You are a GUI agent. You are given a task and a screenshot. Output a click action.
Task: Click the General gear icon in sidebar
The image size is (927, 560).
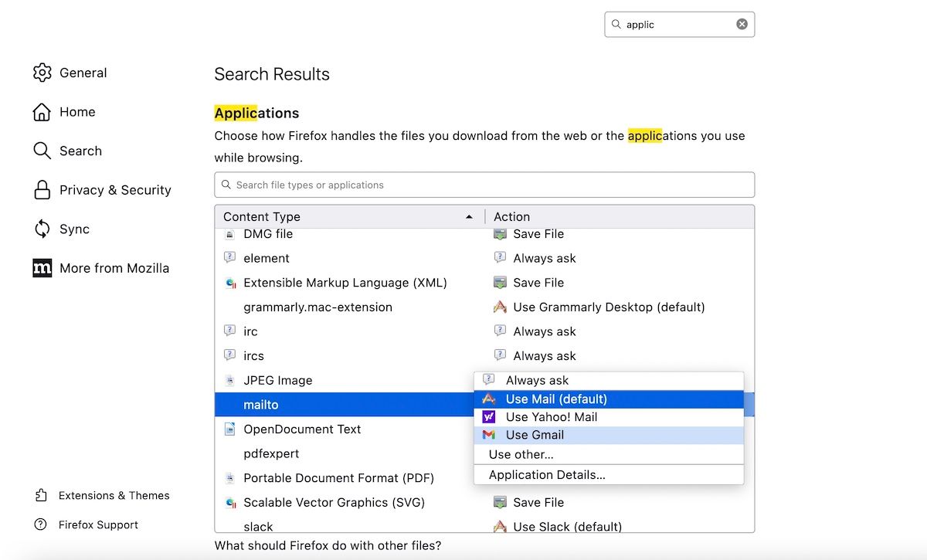[42, 73]
